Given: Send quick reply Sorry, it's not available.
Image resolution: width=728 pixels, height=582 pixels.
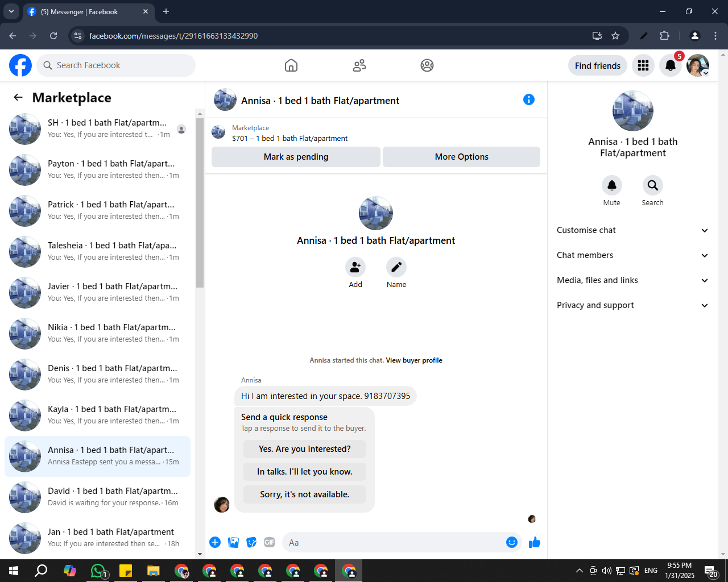Looking at the screenshot, I should [x=304, y=494].
